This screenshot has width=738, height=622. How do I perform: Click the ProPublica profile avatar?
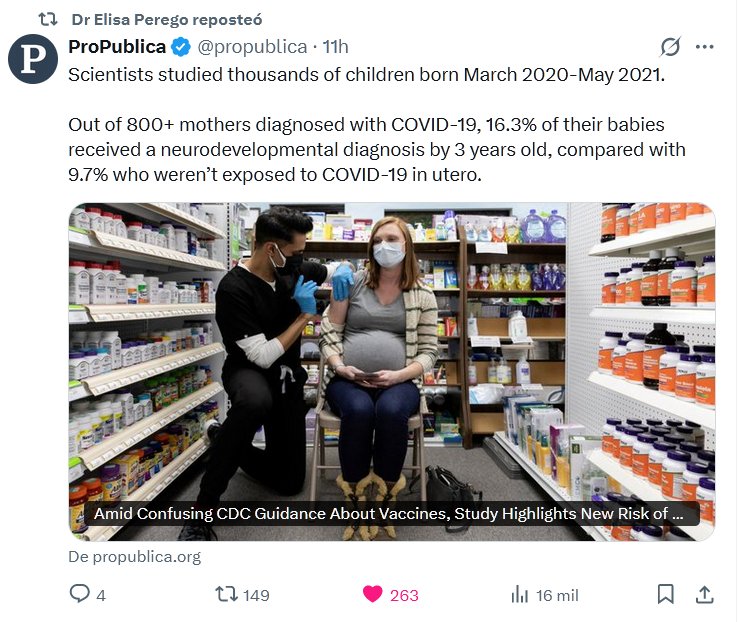(33, 58)
